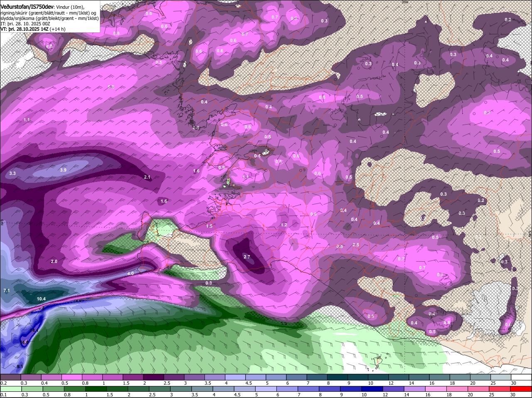The width and height of the screenshot is (532, 398).
Task: Click the 'slydda/snjókoma (grátt/bleikt/grænt' description line
Action: pos(49,18)
